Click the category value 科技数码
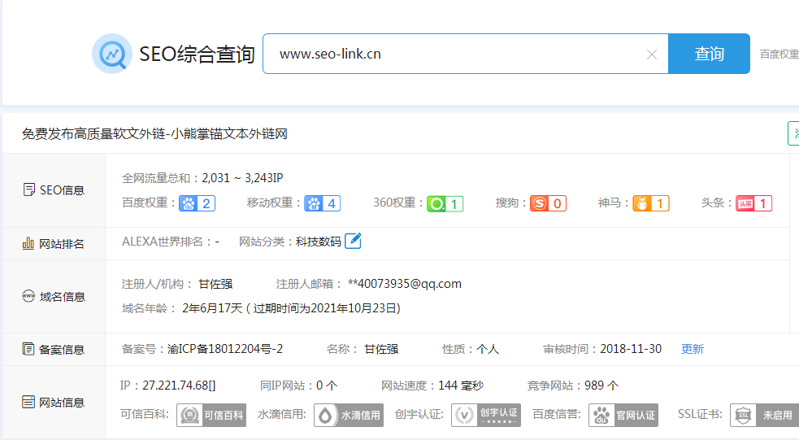This screenshot has height=440, width=799. [x=318, y=242]
